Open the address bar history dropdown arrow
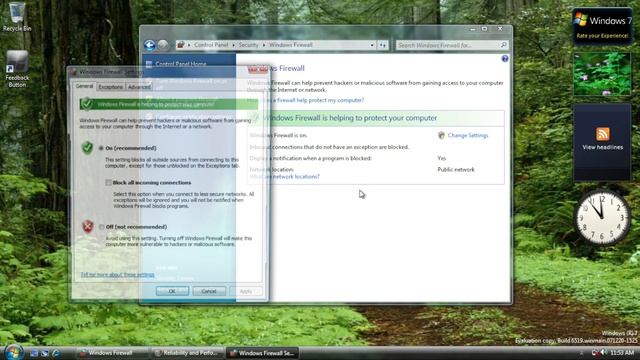 pos(372,45)
